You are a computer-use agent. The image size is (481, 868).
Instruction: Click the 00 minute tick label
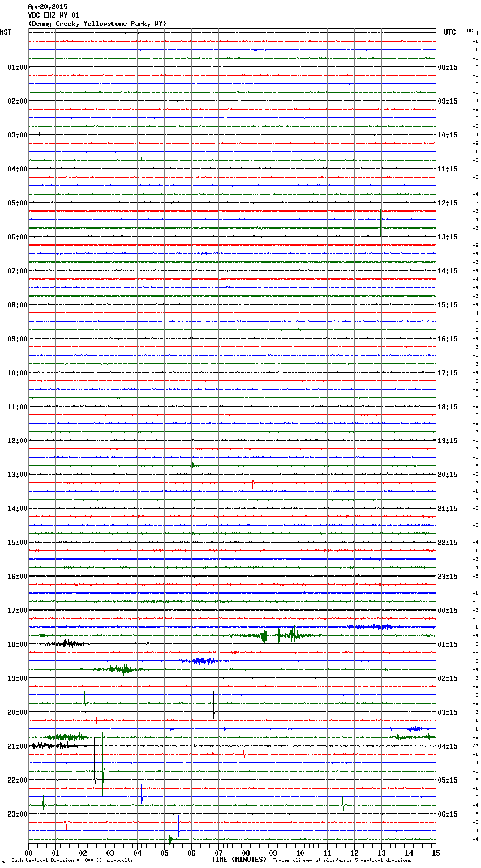point(28,853)
